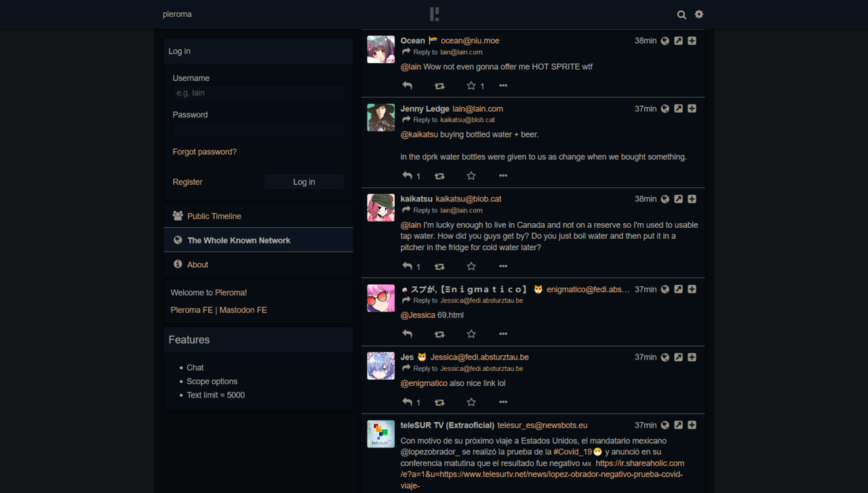Follow the Forgot password? link
Viewport: 868px width, 493px height.
[205, 152]
